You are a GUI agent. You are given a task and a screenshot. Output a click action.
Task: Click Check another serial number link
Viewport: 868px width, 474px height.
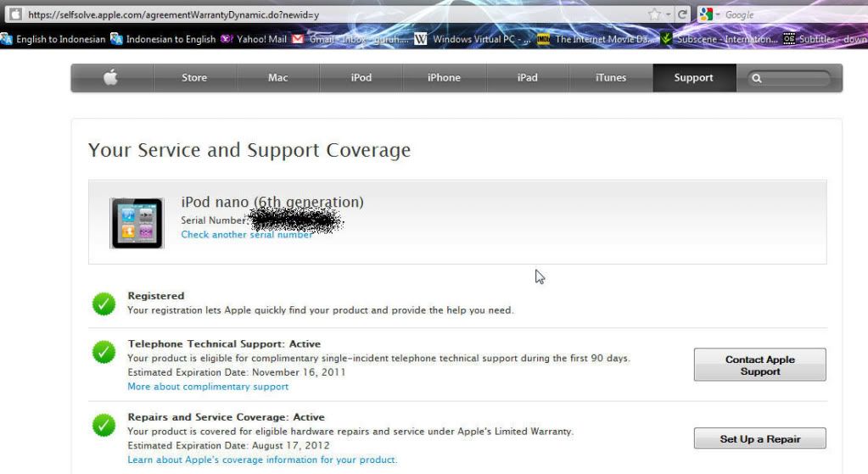point(247,235)
